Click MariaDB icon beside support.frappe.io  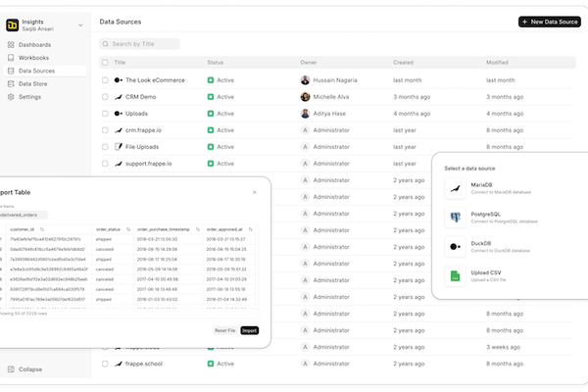pos(119,164)
